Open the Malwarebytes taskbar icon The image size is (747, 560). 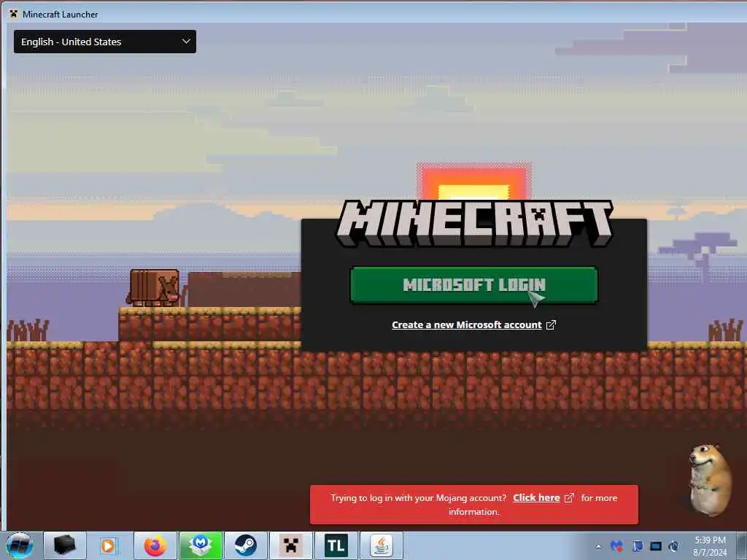[x=201, y=545]
